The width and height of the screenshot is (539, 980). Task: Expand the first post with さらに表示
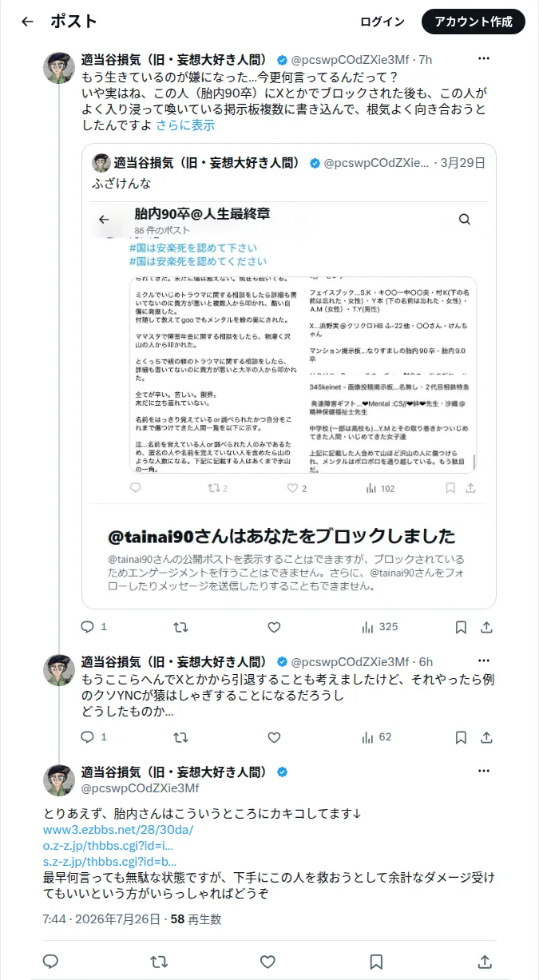pyautogui.click(x=185, y=125)
